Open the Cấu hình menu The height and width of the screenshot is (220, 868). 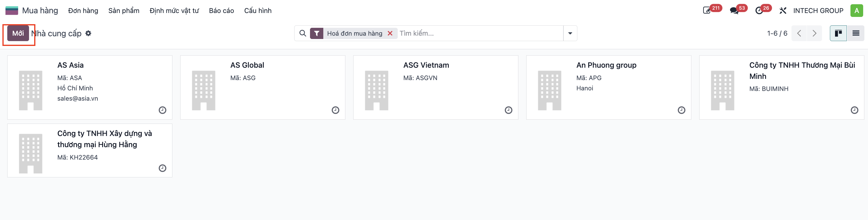pyautogui.click(x=258, y=11)
